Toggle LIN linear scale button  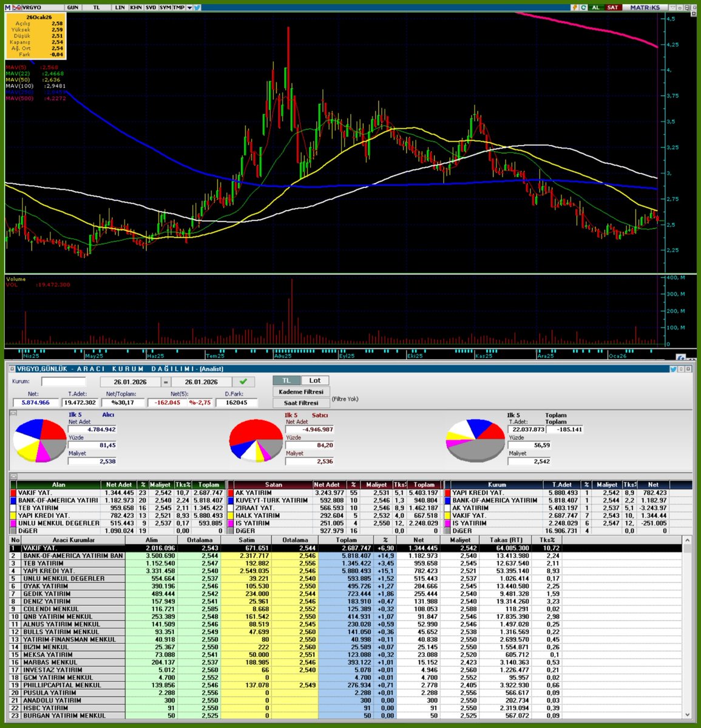pyautogui.click(x=120, y=7)
